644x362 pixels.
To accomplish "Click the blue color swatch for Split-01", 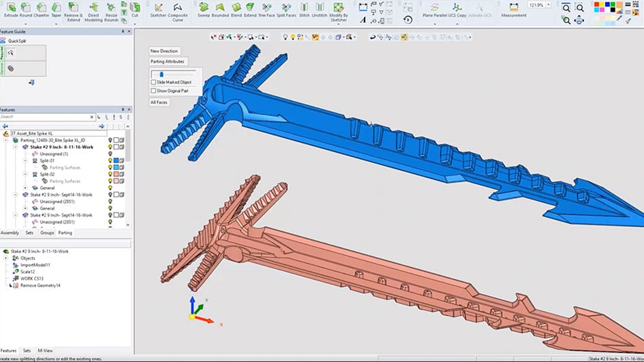I will tap(117, 160).
